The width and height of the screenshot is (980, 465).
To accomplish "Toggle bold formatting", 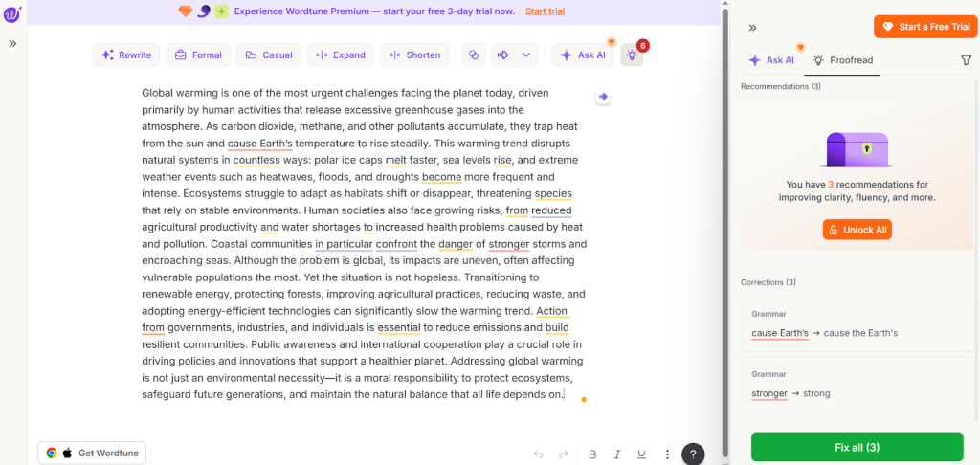I will click(593, 454).
